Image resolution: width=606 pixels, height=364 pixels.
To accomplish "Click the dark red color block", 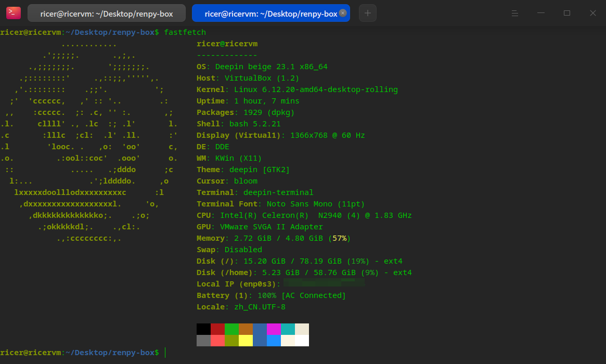I will click(217, 329).
